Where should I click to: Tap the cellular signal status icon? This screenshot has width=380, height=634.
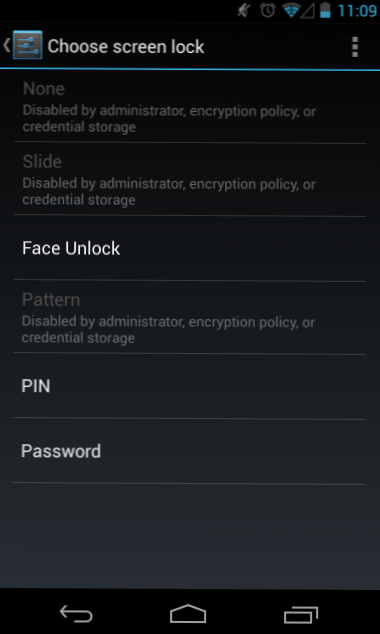308,11
